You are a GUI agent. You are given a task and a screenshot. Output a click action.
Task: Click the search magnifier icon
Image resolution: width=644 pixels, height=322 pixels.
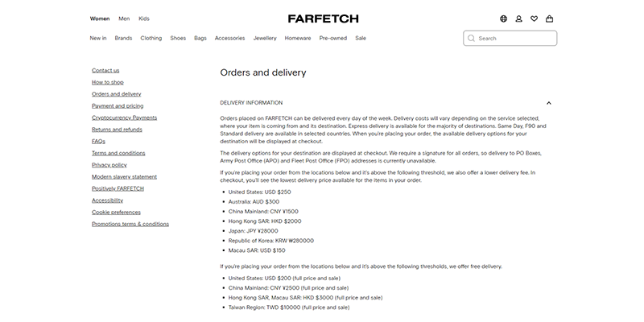471,38
